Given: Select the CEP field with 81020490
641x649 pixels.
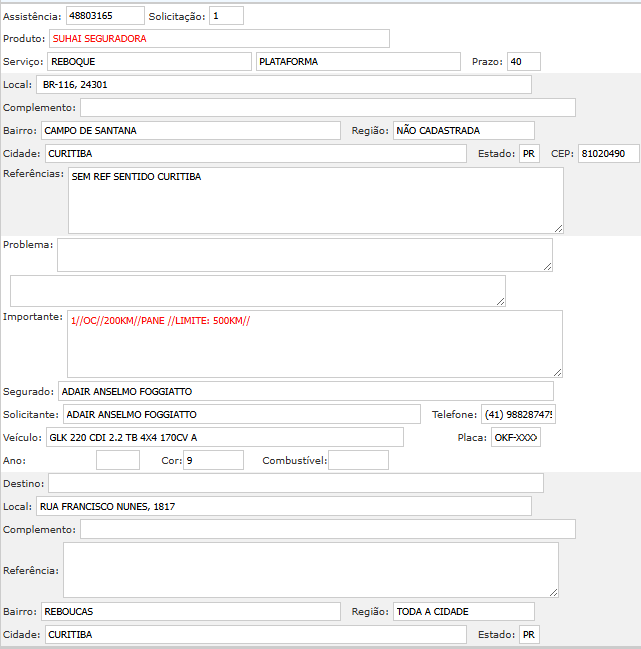Looking at the screenshot, I should [x=608, y=154].
